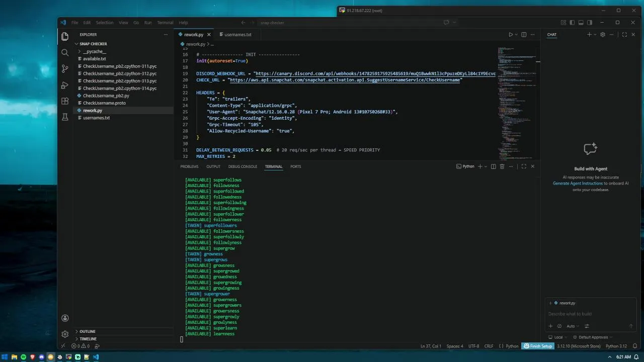Image resolution: width=644 pixels, height=362 pixels.
Task: Open the Auto model picker dropdown
Action: pyautogui.click(x=573, y=326)
